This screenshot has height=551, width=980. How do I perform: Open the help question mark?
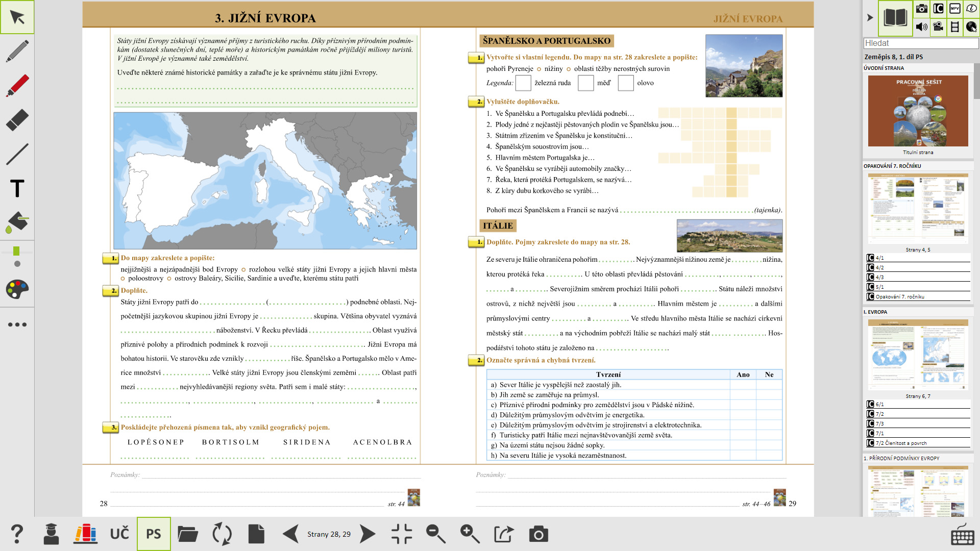(x=17, y=534)
